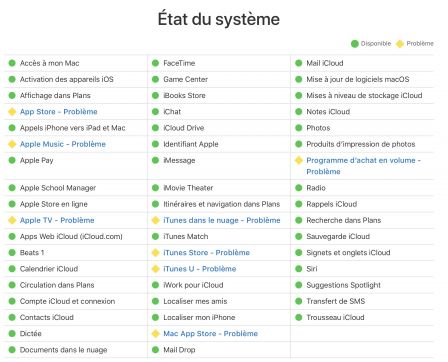Click the green dot beside Mail Drop
This screenshot has width=448, height=362.
click(155, 350)
